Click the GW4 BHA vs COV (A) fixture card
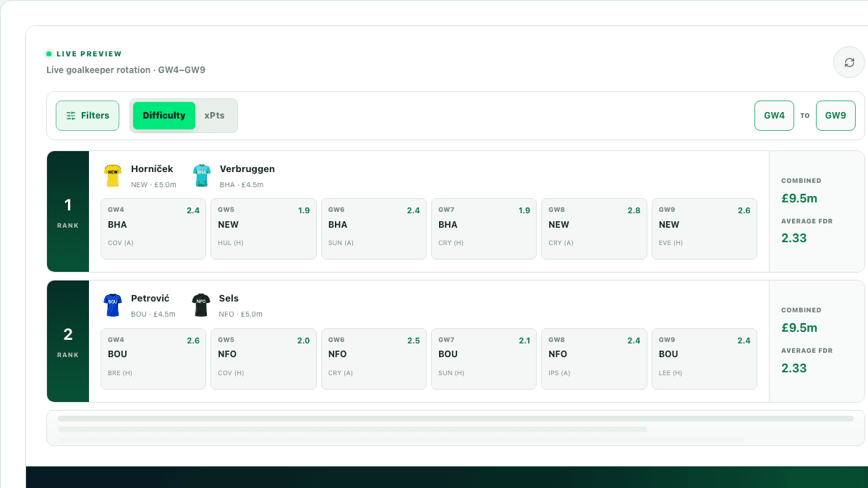Viewport: 868px width, 488px height. pos(153,228)
